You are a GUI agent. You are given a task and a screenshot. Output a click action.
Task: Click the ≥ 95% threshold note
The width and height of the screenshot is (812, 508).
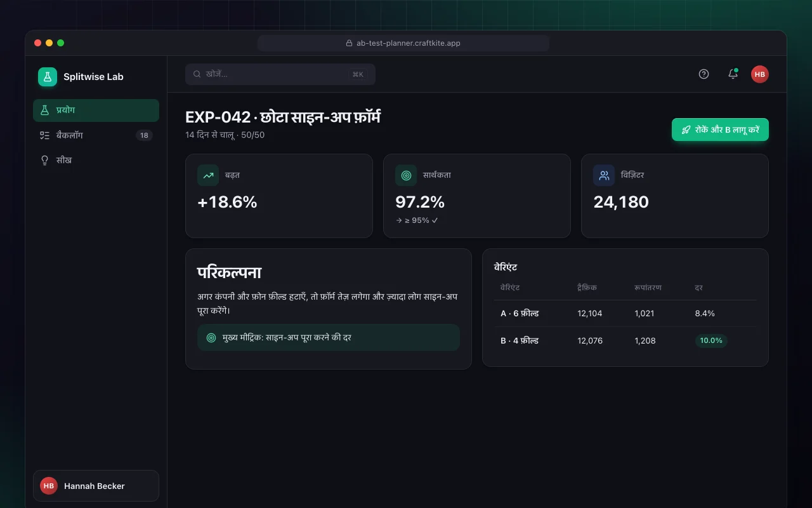pos(417,220)
